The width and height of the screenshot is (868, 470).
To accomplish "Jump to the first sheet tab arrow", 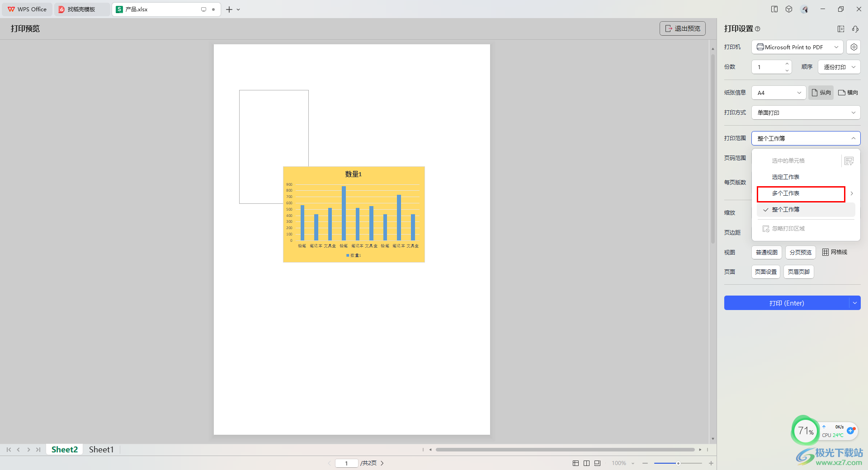I will 9,450.
